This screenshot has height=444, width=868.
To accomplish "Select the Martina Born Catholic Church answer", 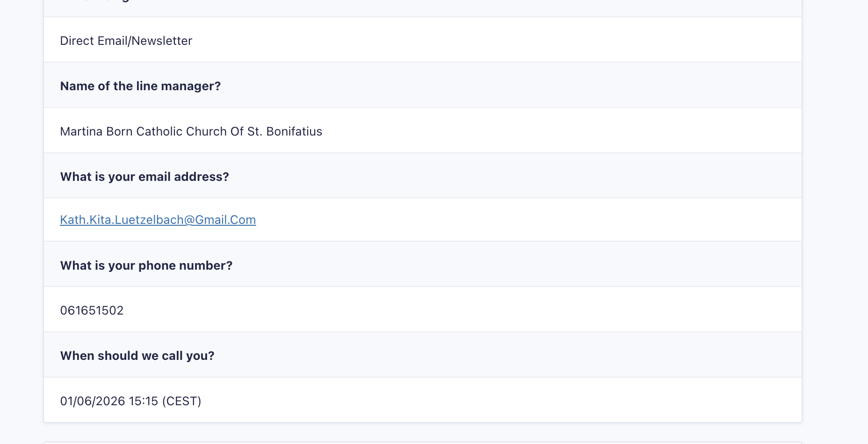I will (x=191, y=131).
